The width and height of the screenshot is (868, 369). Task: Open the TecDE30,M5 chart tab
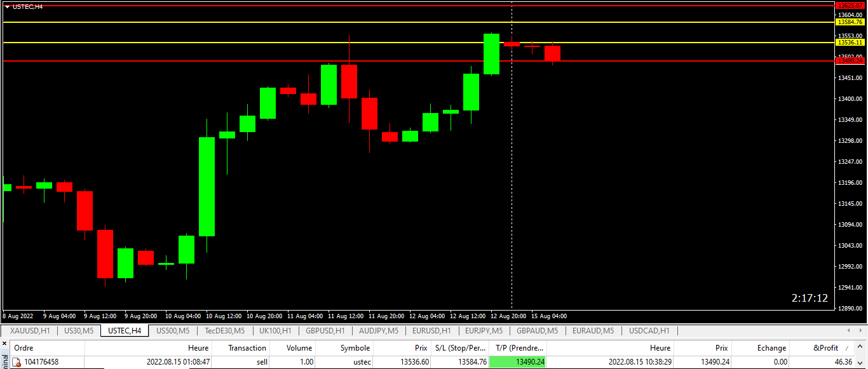pyautogui.click(x=224, y=331)
